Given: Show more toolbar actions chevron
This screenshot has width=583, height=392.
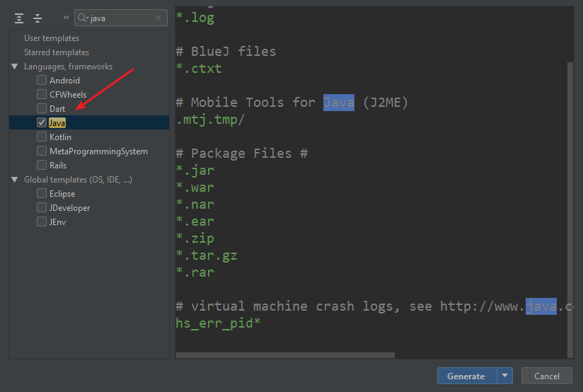Looking at the screenshot, I should pos(66,18).
